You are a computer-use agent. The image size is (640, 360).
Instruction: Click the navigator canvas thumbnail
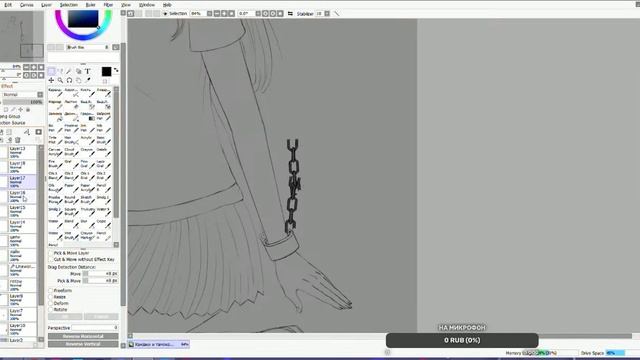pos(22,36)
